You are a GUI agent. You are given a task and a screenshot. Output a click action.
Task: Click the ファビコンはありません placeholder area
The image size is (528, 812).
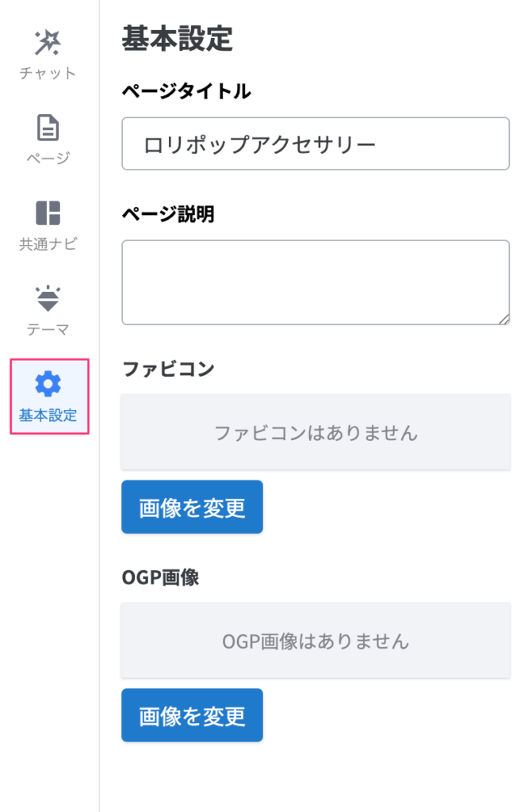tap(316, 432)
